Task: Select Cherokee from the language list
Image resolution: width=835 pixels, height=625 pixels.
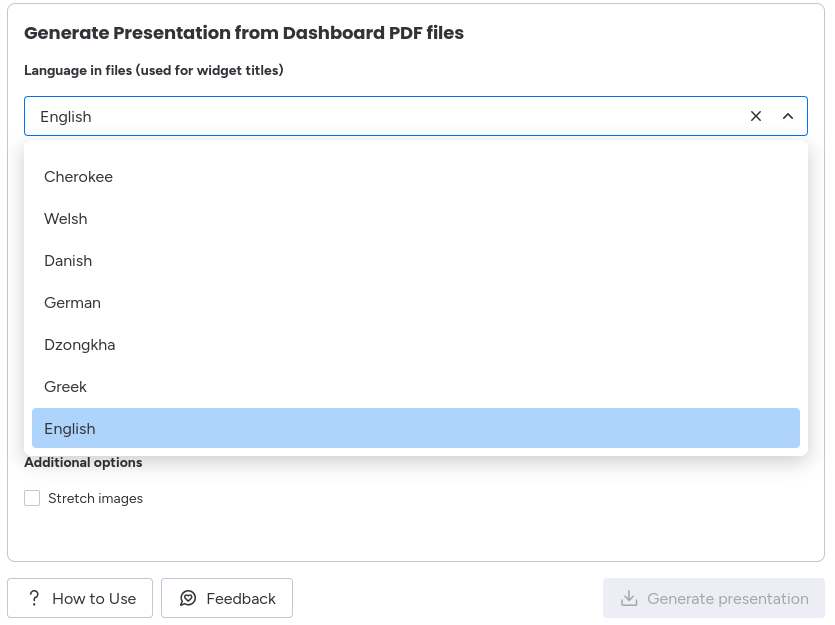Action: (x=78, y=177)
